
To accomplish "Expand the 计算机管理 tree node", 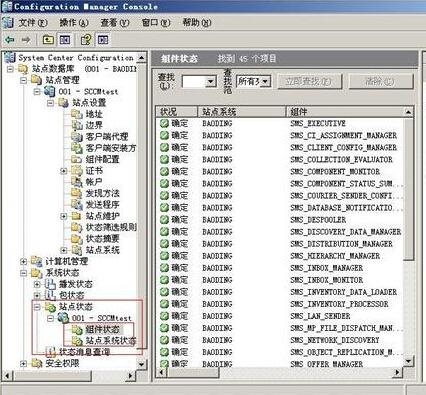I will point(23,261).
